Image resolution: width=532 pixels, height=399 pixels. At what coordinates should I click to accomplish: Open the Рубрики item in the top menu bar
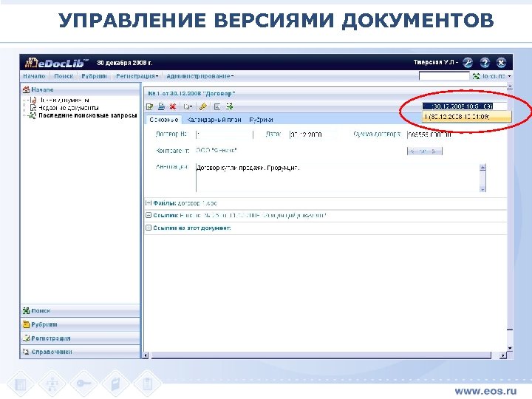94,76
